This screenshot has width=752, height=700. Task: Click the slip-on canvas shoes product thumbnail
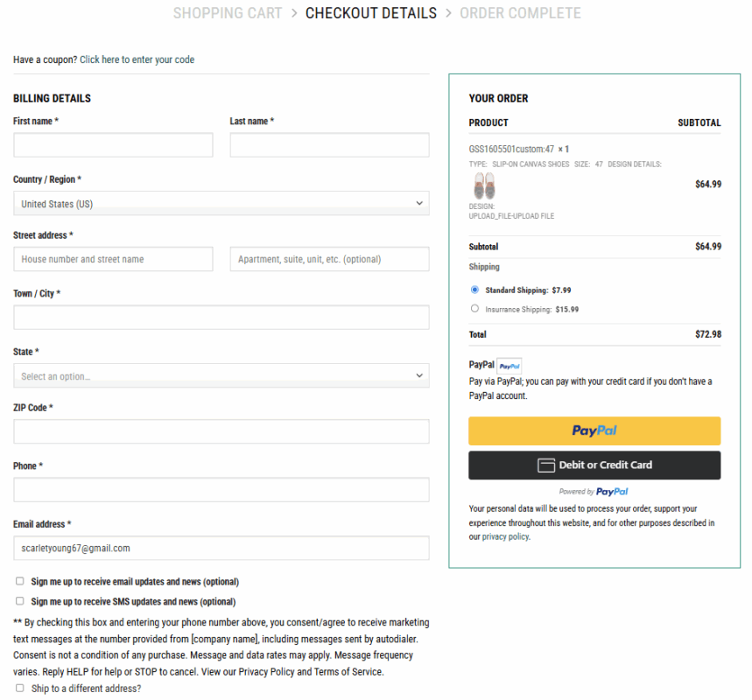point(484,185)
